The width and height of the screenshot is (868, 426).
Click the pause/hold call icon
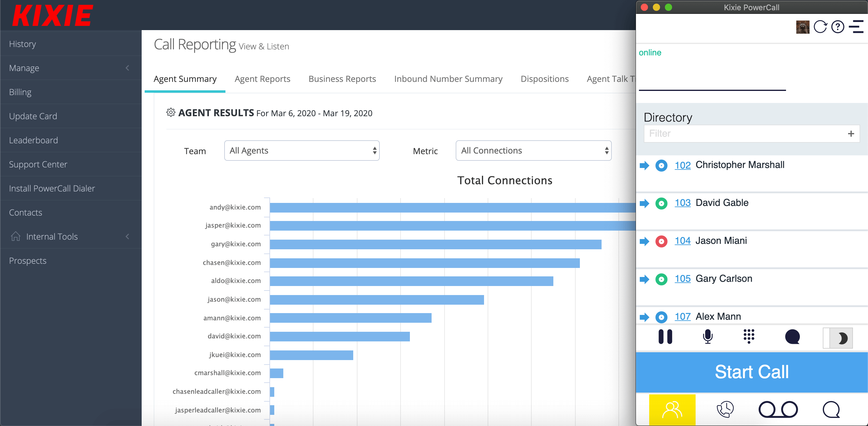pos(665,337)
